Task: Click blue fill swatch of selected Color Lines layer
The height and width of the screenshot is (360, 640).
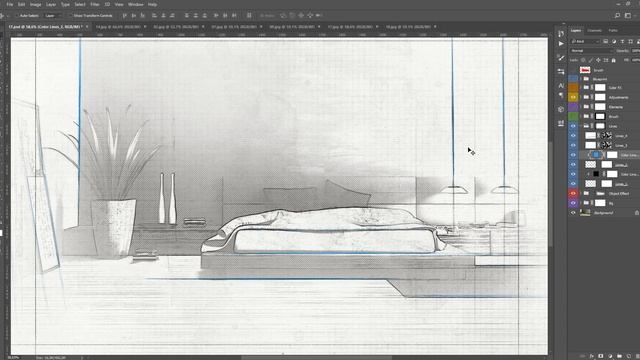Action: (596, 155)
